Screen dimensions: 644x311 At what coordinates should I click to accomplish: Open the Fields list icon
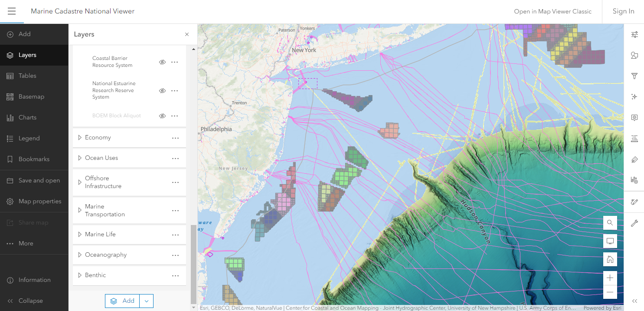[x=634, y=139]
